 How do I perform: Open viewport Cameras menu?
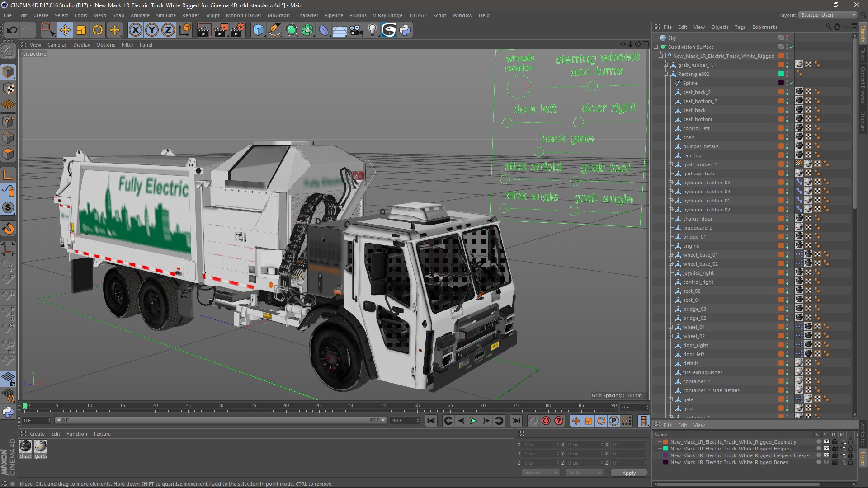click(57, 45)
